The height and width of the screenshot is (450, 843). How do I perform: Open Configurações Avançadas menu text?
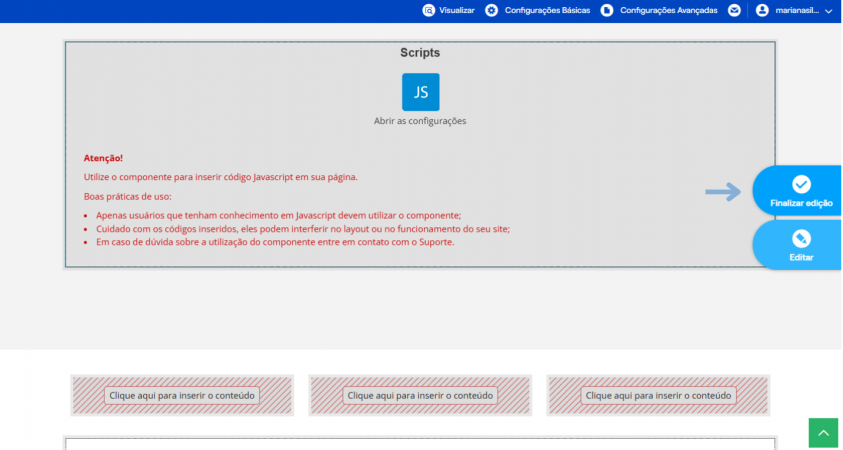(669, 11)
